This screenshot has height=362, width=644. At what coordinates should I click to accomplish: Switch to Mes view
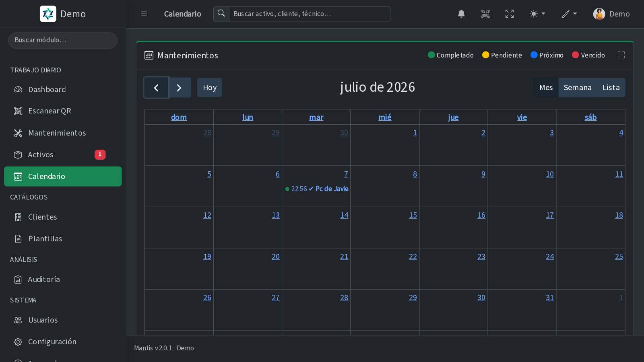click(x=546, y=88)
